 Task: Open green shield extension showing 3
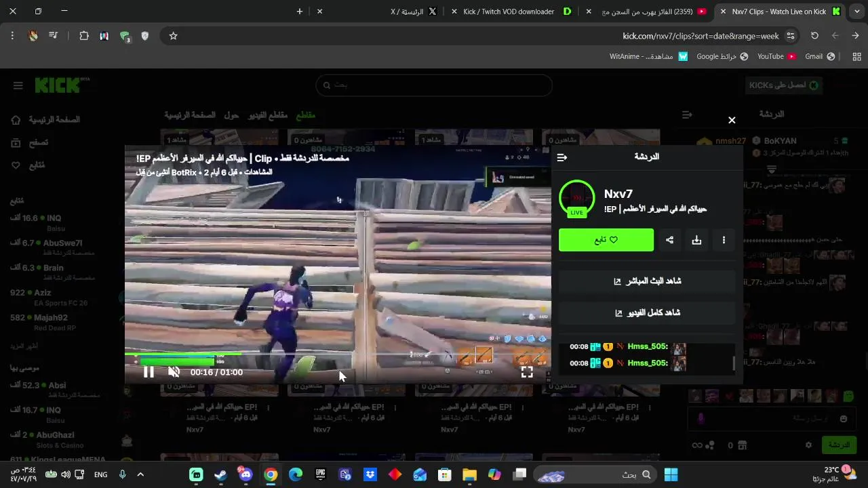125,36
